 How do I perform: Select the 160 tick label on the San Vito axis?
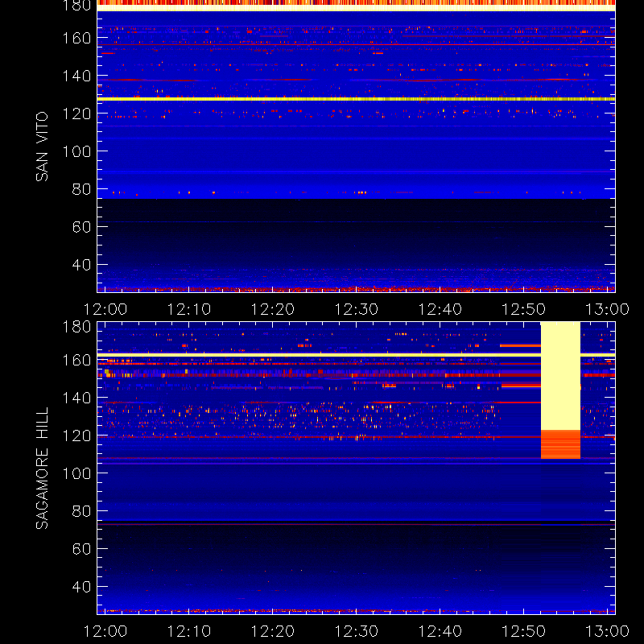pos(76,38)
